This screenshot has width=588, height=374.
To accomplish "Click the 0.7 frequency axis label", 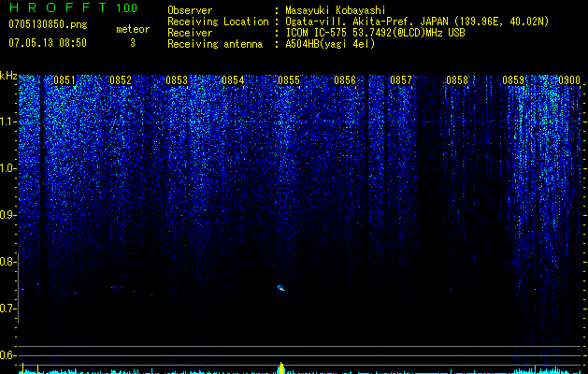I will click(7, 309).
